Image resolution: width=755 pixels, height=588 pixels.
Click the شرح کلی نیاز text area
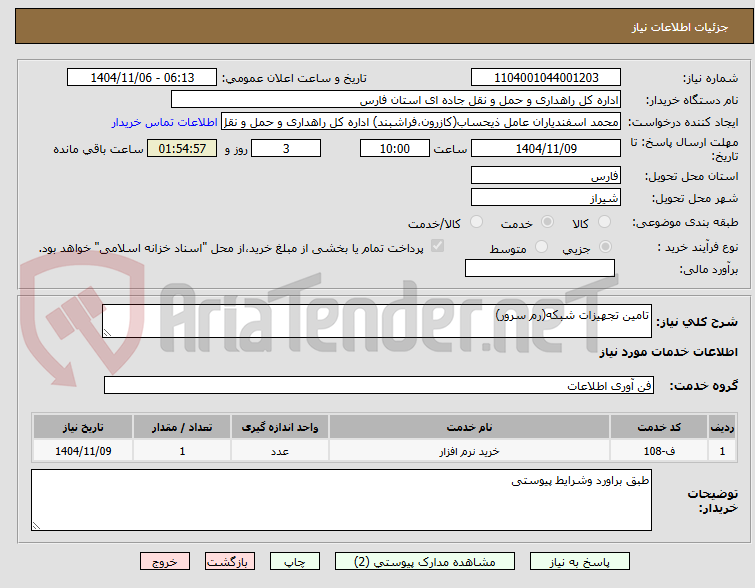click(377, 321)
